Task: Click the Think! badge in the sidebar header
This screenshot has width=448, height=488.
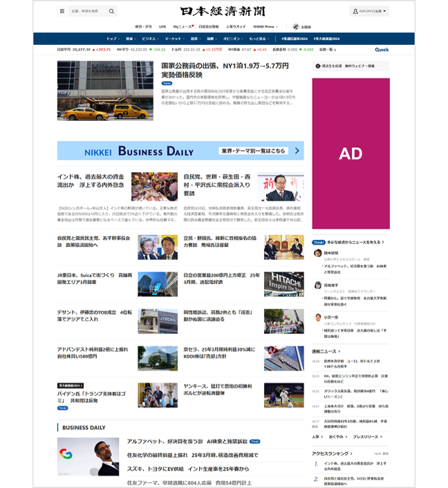Action: point(319,243)
